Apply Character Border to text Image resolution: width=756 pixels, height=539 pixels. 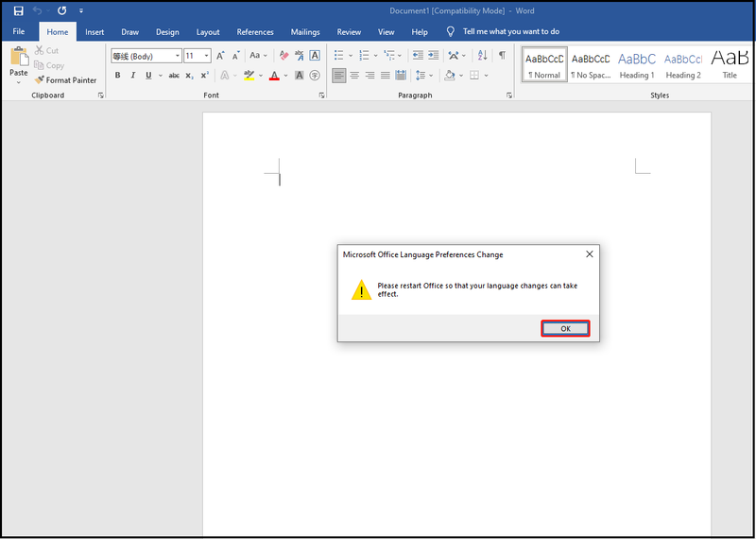pyautogui.click(x=315, y=56)
